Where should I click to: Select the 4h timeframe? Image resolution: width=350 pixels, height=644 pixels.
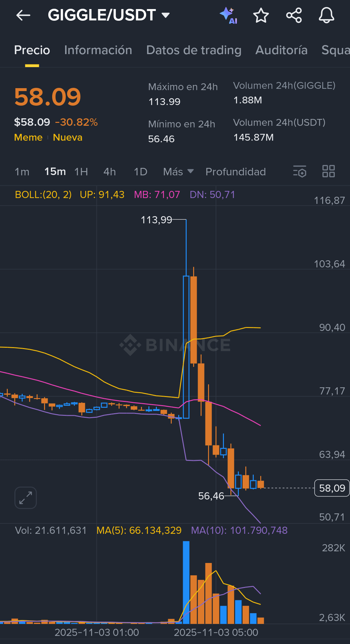[110, 171]
